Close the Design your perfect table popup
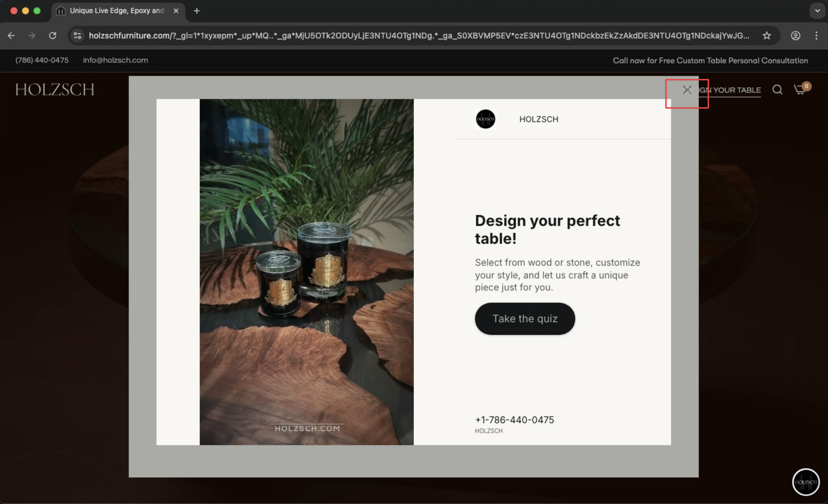The height and width of the screenshot is (504, 828). click(x=687, y=90)
